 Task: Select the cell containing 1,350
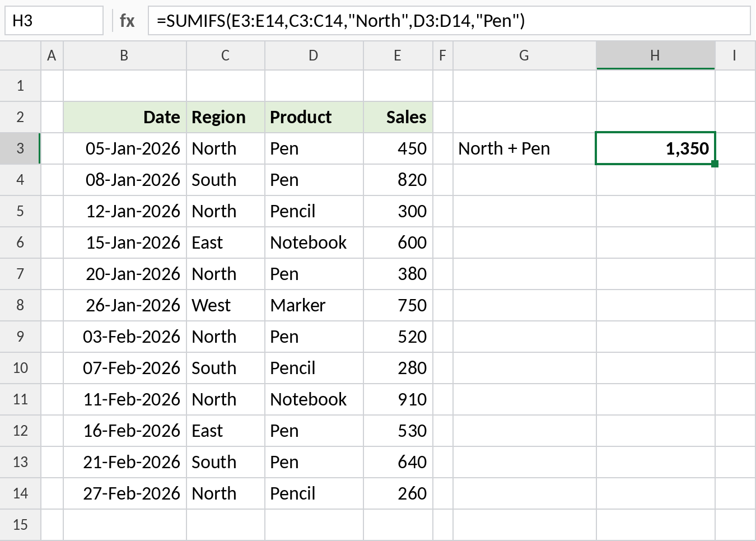click(655, 148)
